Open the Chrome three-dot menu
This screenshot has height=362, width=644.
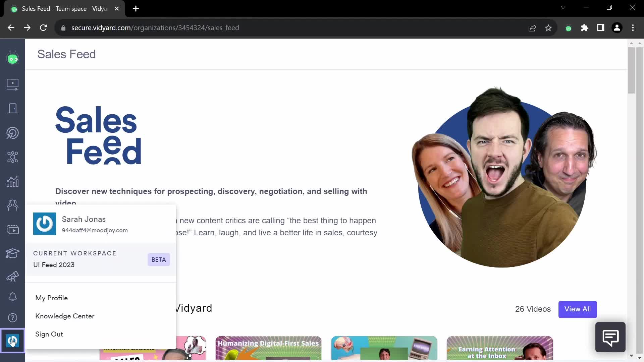click(633, 28)
